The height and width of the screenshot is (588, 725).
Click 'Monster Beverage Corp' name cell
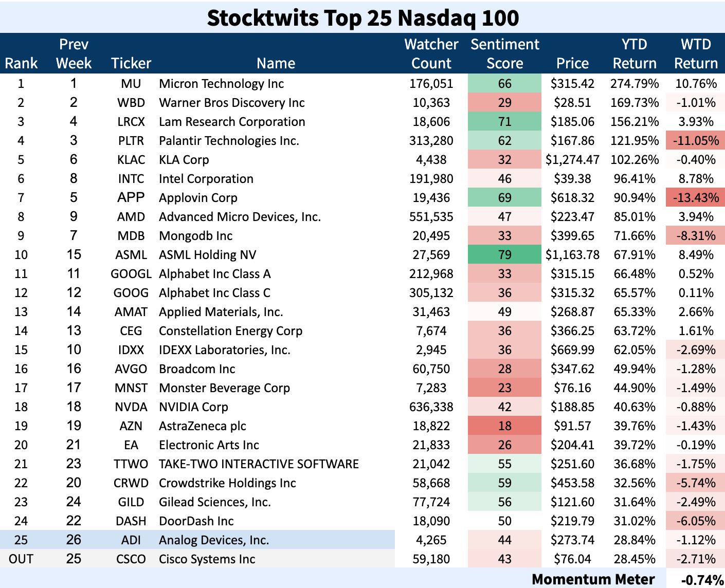click(224, 388)
